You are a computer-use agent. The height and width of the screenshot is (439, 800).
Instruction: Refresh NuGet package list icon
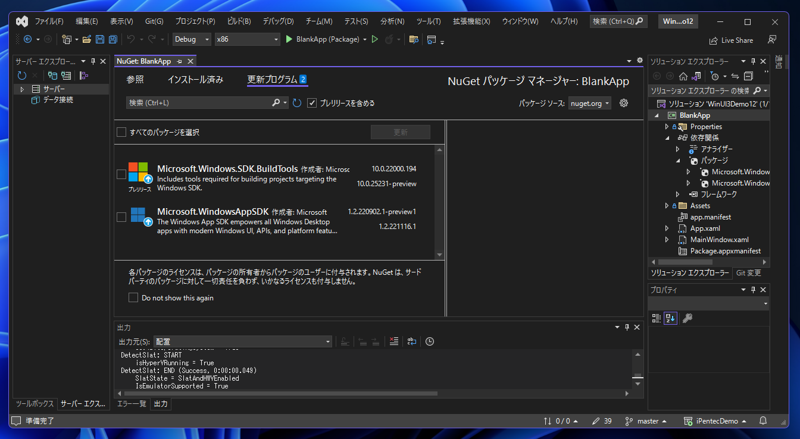(297, 103)
